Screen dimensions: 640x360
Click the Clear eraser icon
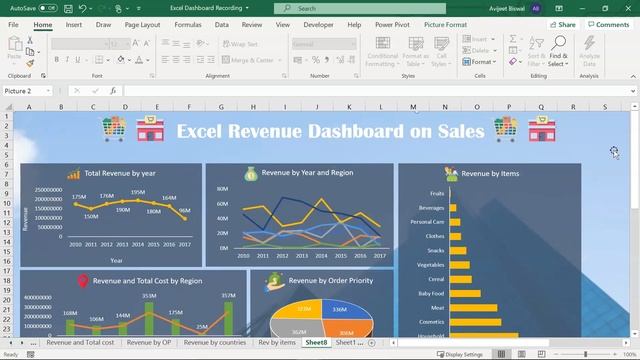coord(513,62)
